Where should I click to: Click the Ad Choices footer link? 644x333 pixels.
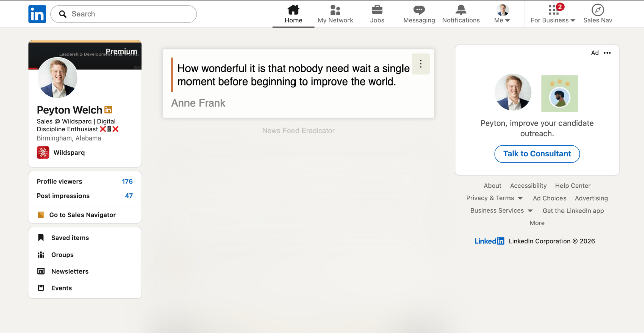(549, 198)
